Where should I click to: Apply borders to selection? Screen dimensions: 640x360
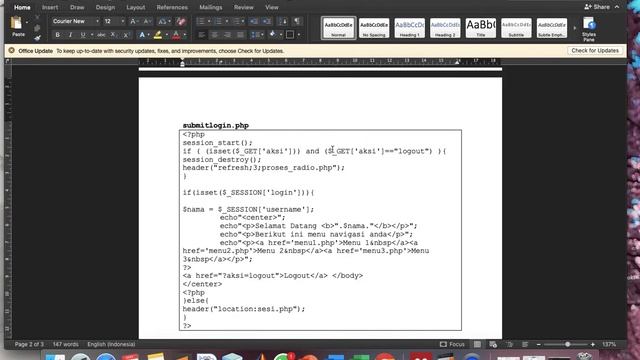290,35
